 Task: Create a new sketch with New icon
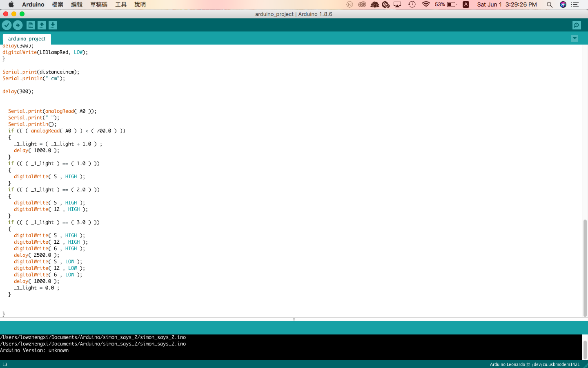tap(31, 25)
